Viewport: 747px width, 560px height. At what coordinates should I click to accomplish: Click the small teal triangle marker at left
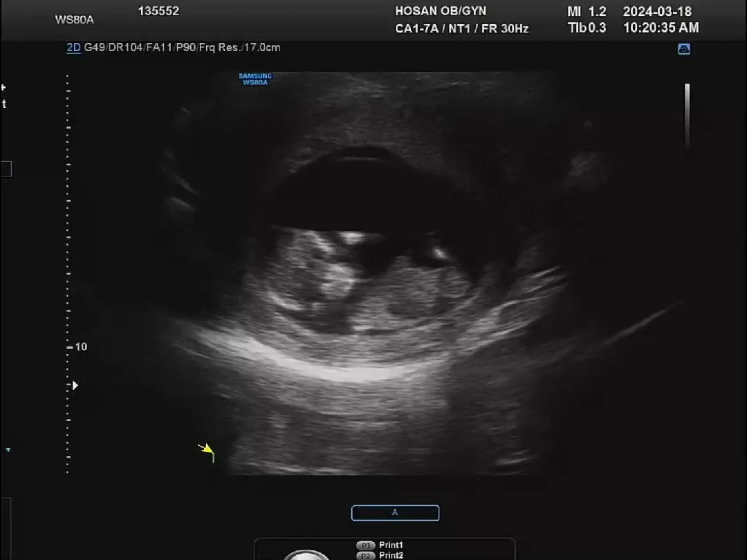pyautogui.click(x=8, y=449)
